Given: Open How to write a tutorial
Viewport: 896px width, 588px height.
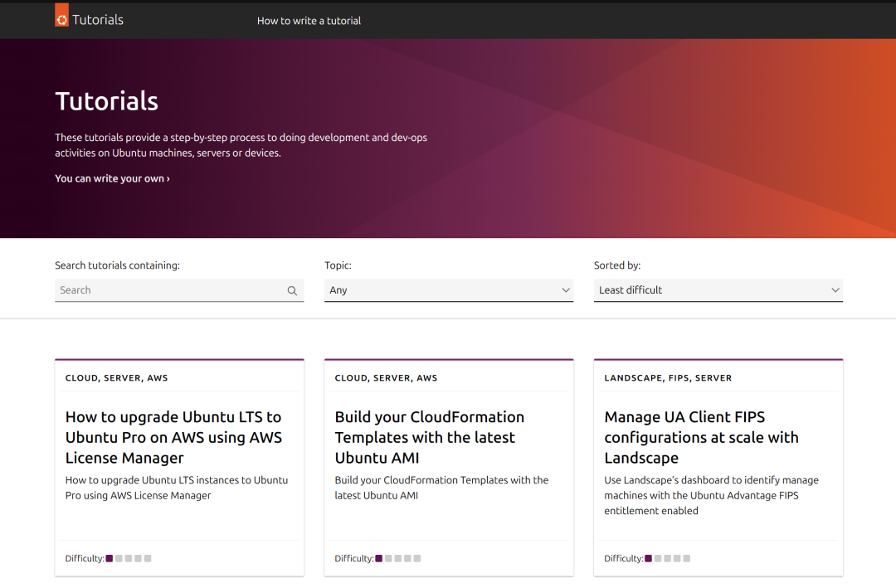Looking at the screenshot, I should [x=309, y=21].
